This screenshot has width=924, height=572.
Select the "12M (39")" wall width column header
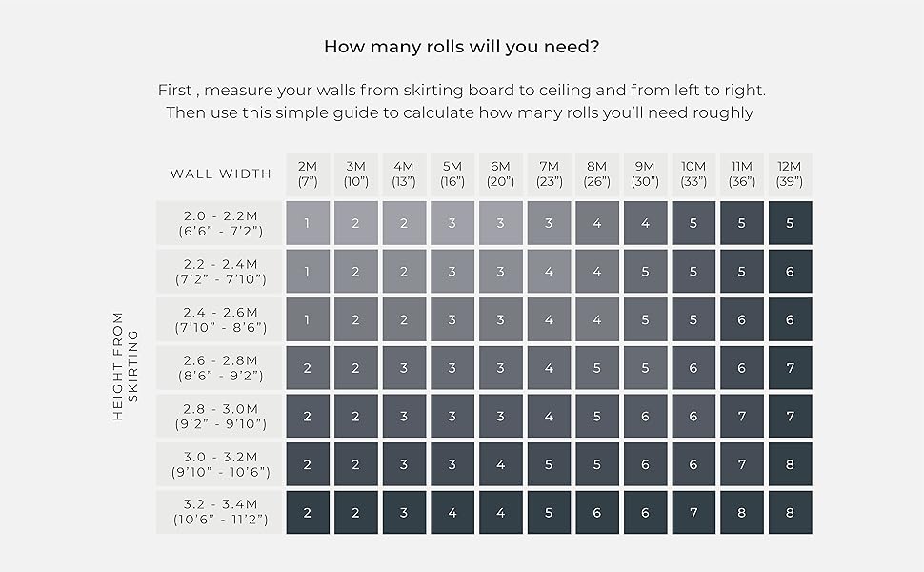(790, 174)
